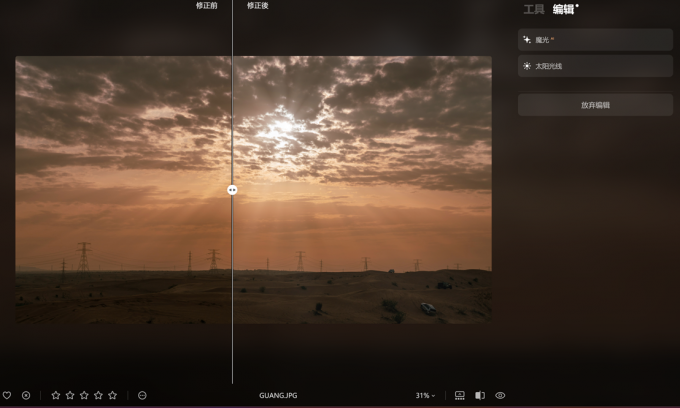The width and height of the screenshot is (680, 408).
Task: Click the 修正前 label above the photo
Action: click(x=206, y=6)
